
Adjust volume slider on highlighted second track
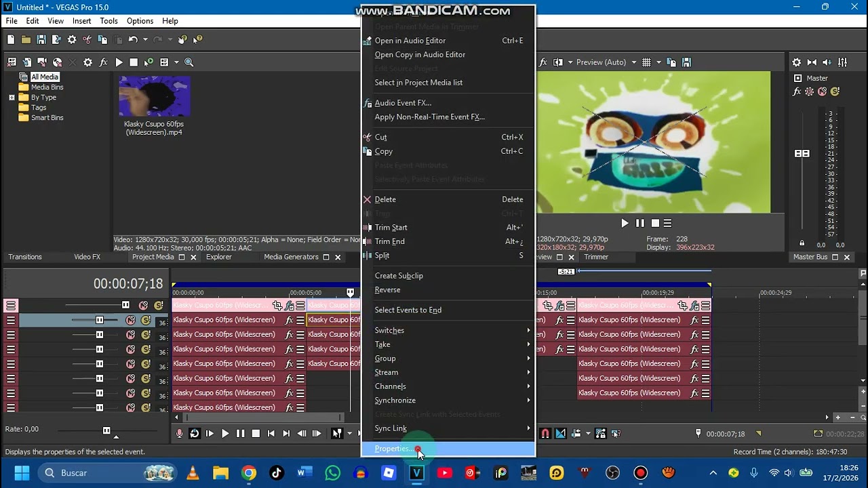tap(100, 320)
